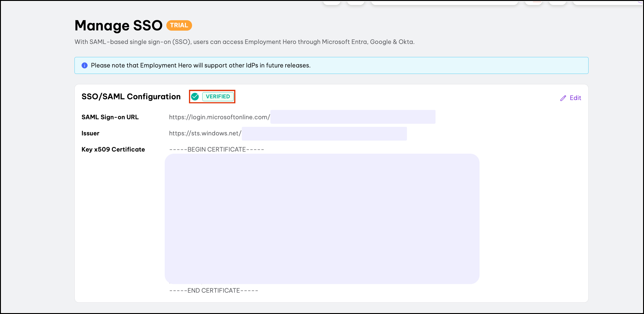Viewport: 644px width, 314px height.
Task: Click the Key x509 Certificate label
Action: point(113,149)
